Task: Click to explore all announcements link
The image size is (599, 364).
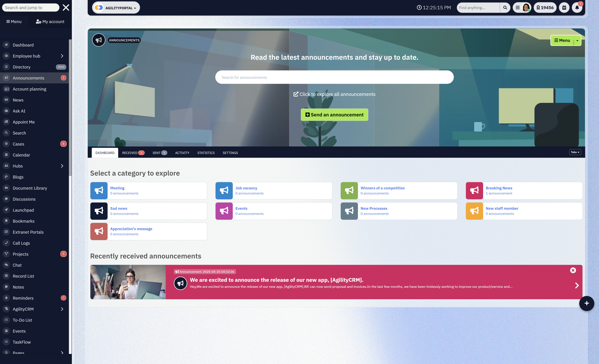Action: point(334,94)
